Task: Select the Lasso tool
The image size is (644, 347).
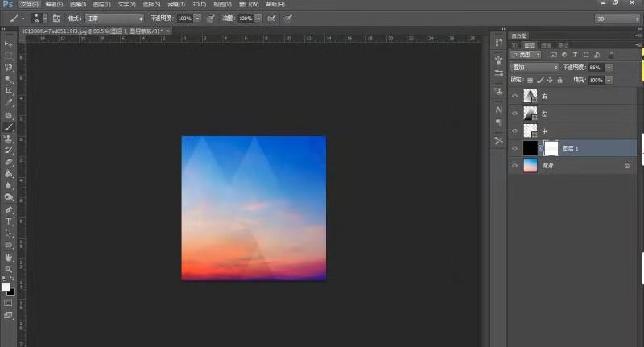Action: pos(8,68)
